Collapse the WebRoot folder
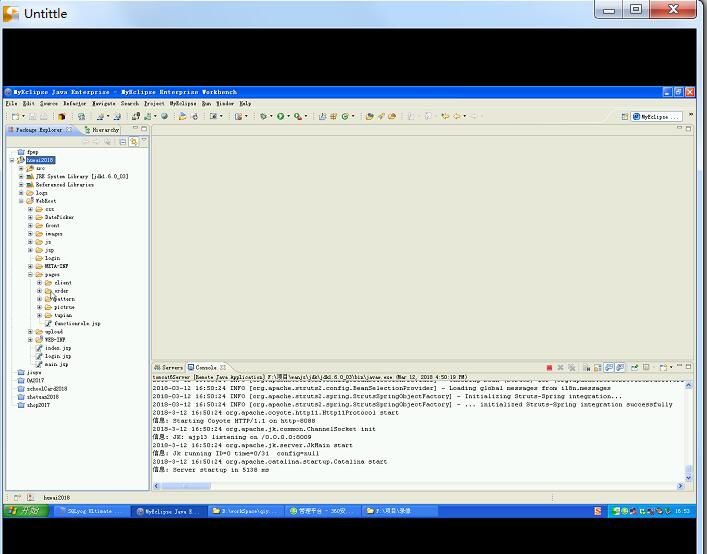This screenshot has height=554, width=707. pos(21,201)
